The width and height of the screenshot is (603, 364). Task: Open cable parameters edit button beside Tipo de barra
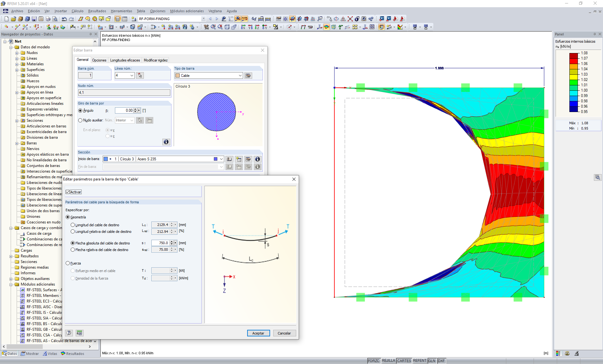248,76
